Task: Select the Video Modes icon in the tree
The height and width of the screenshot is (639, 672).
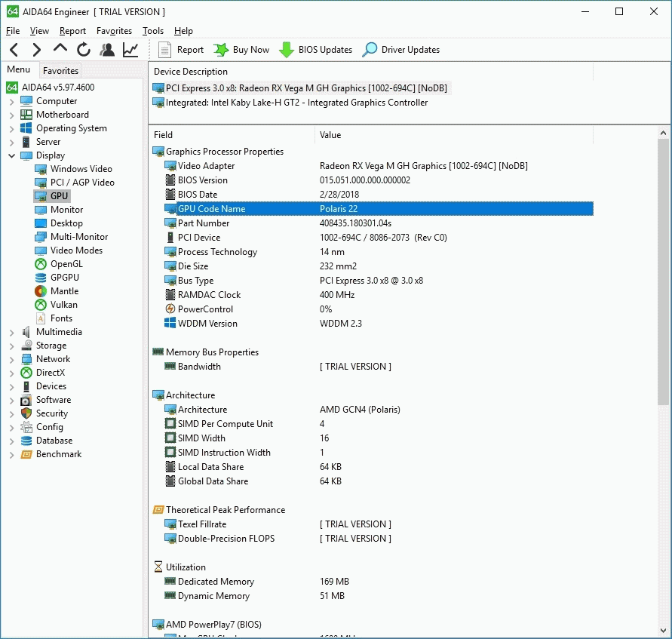Action: click(41, 250)
